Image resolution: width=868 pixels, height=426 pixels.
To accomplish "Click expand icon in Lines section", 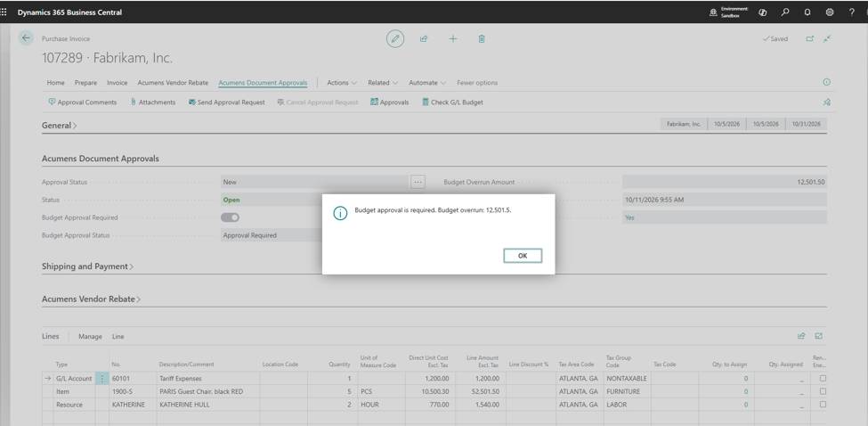I will 819,336.
